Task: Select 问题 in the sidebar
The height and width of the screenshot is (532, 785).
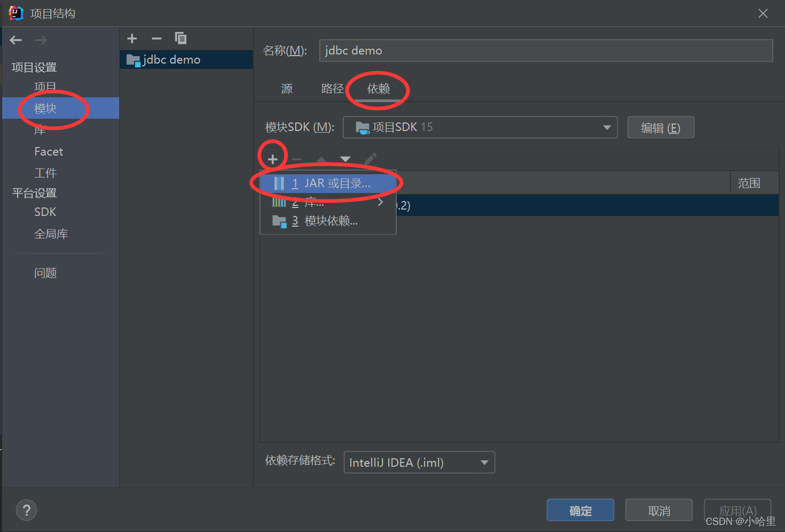Action: coord(45,273)
